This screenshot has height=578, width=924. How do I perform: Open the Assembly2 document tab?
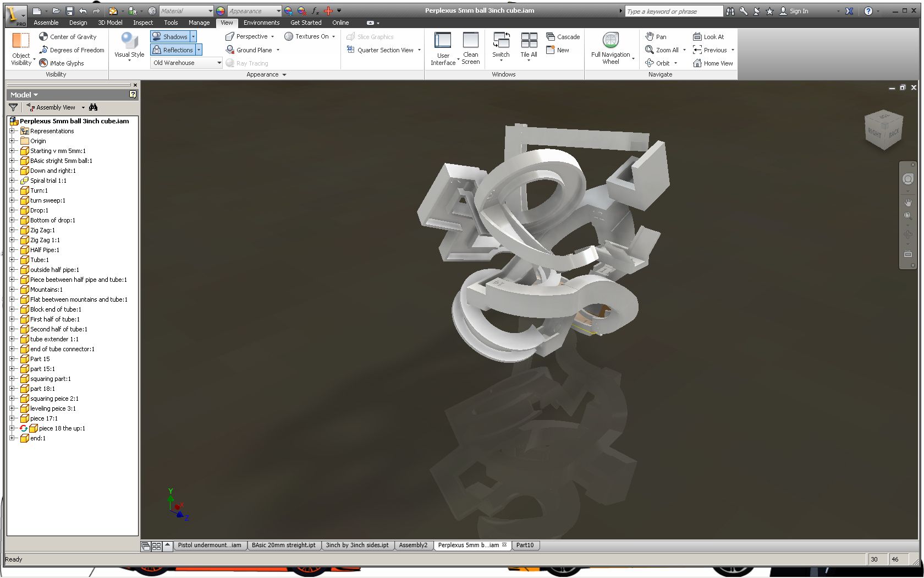coord(414,545)
